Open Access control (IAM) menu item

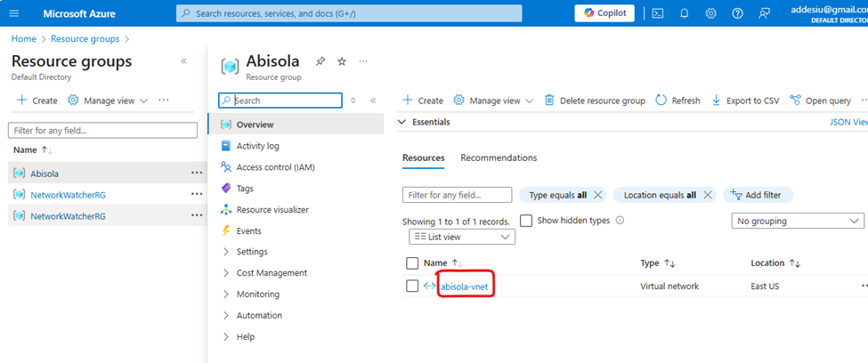pos(275,167)
